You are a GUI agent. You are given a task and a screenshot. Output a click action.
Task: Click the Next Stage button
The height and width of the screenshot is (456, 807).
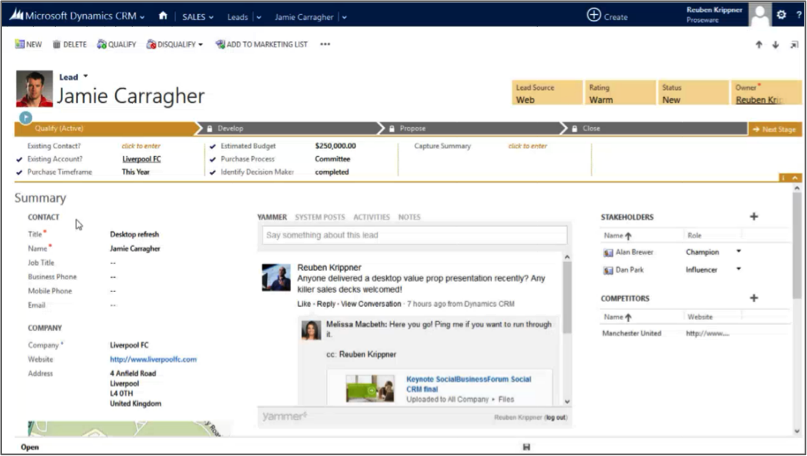click(774, 129)
